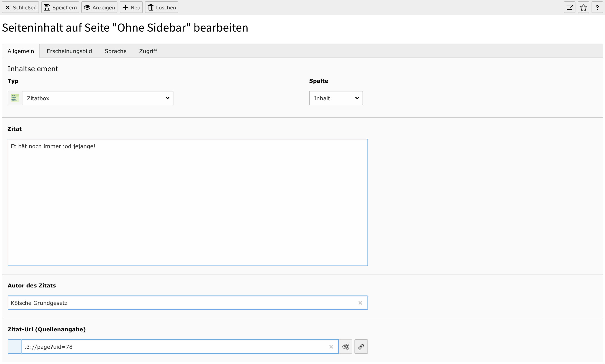Screen dimensions: 605x364
Task: Open the link browser chain icon
Action: [361, 347]
